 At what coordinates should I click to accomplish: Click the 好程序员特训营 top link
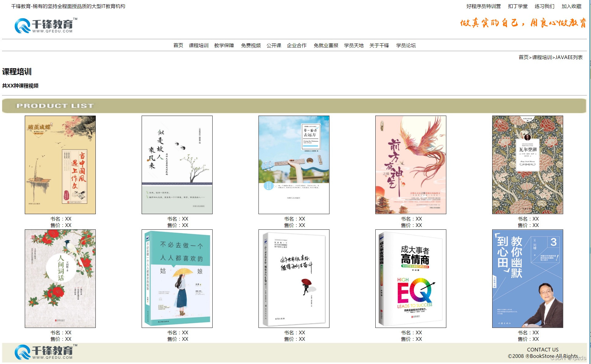(x=484, y=6)
